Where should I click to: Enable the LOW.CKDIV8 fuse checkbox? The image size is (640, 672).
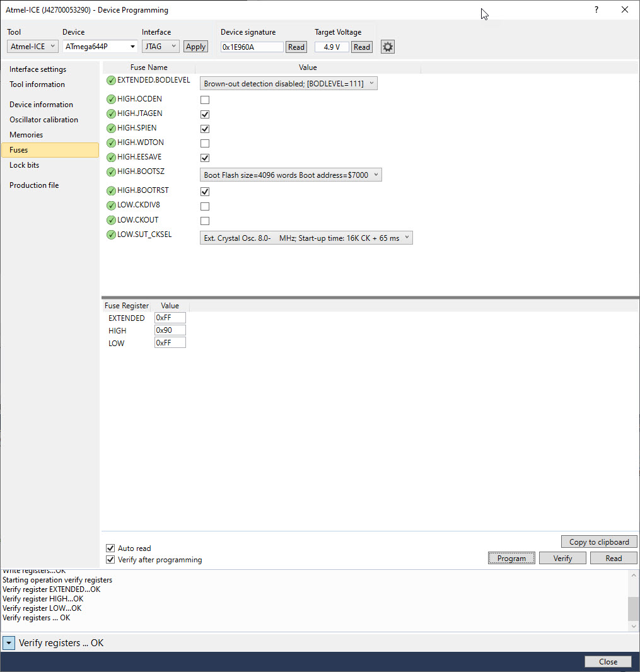[205, 207]
